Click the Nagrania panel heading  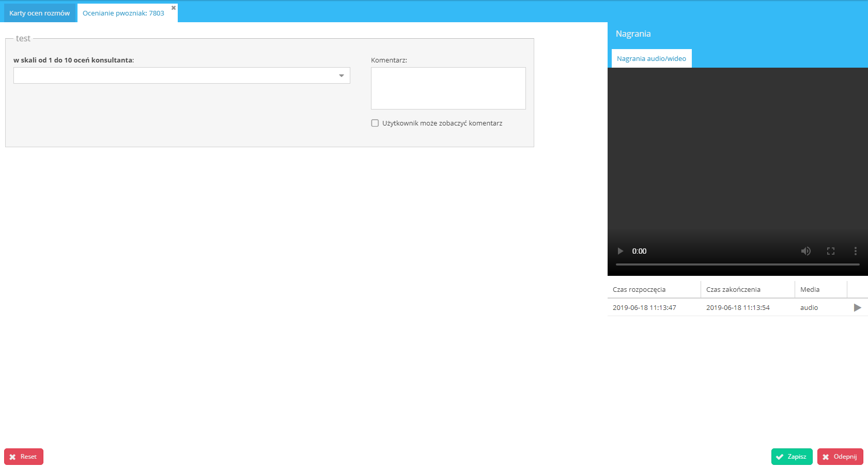(x=633, y=34)
